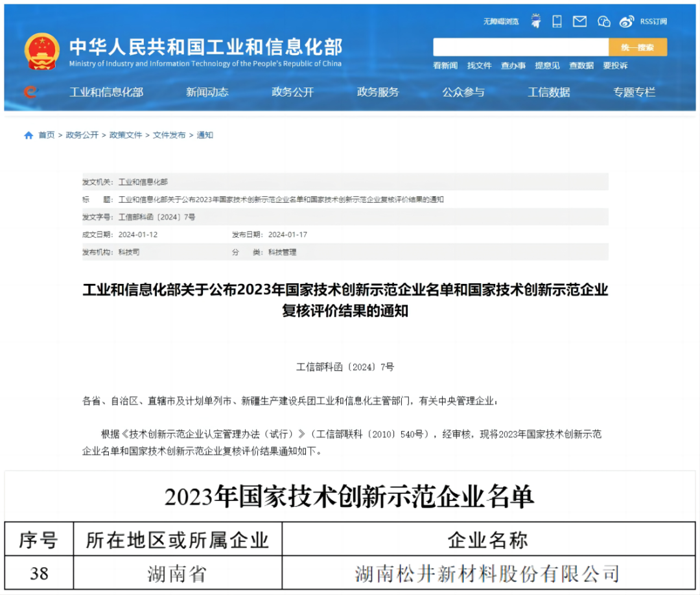Click the ministry title 中华人民共和国工业和信息化部
Screen dimensions: 700x595
(x=206, y=47)
